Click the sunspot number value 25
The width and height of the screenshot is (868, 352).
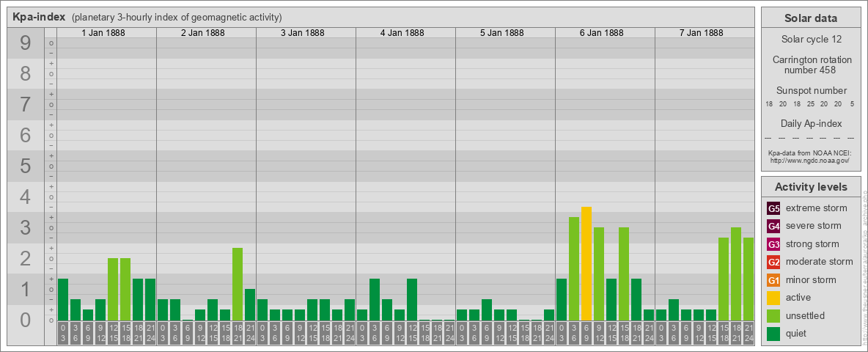coord(811,104)
